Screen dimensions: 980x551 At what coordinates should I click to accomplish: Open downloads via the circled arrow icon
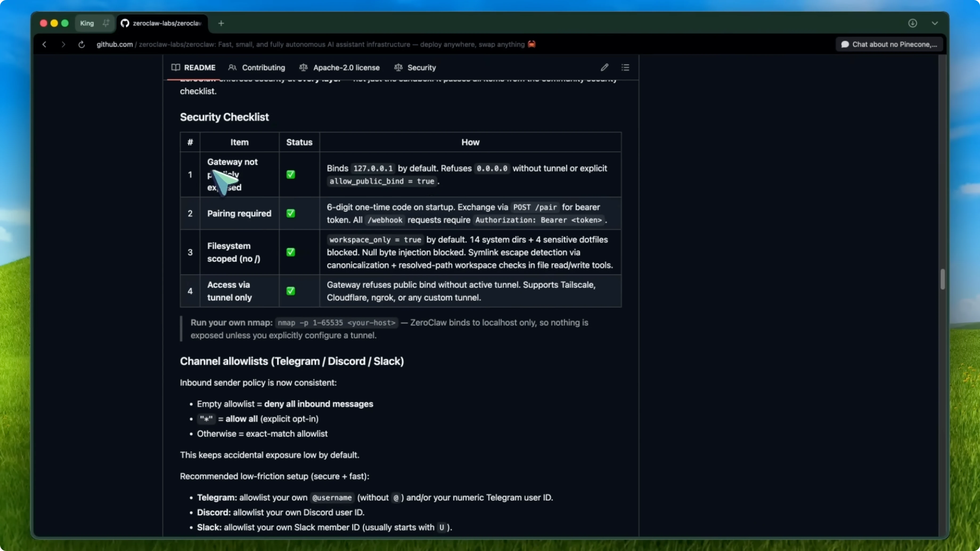(913, 23)
